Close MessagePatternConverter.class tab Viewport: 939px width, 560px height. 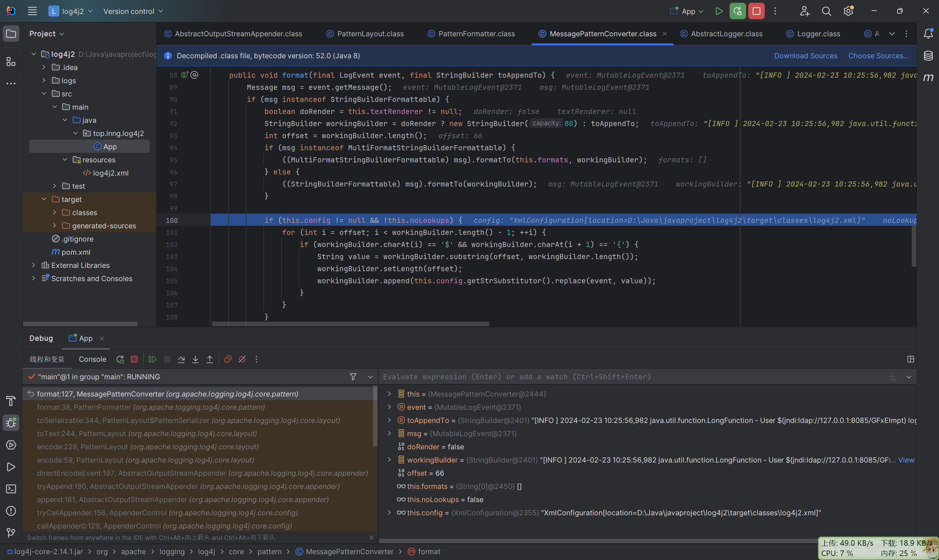665,34
